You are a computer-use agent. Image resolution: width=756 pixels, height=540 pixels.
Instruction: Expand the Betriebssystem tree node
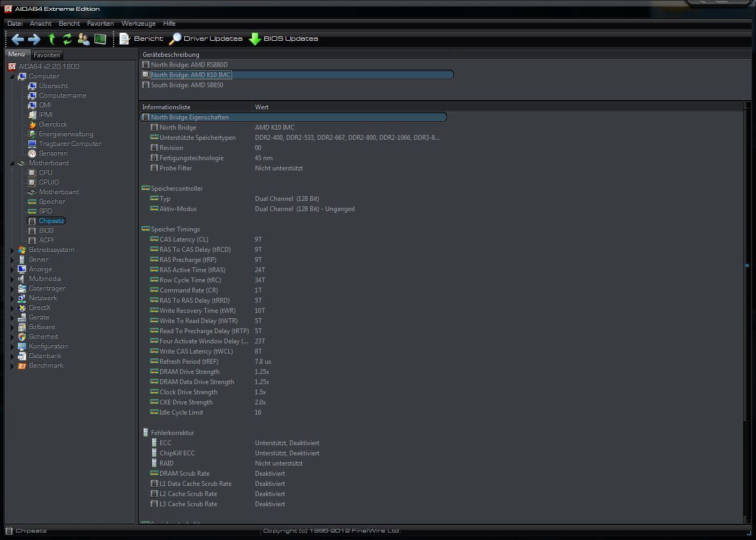[x=12, y=250]
